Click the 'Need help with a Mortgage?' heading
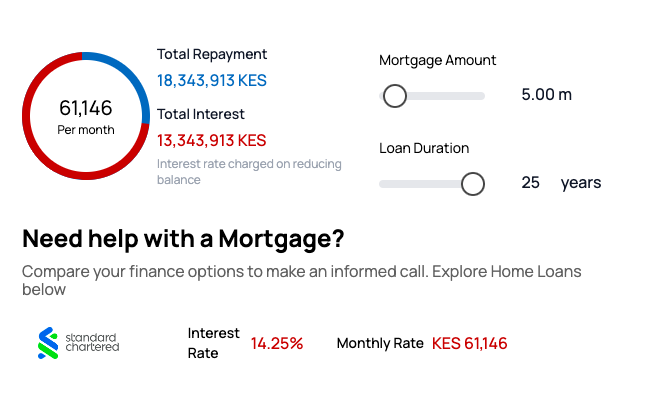 [x=183, y=239]
